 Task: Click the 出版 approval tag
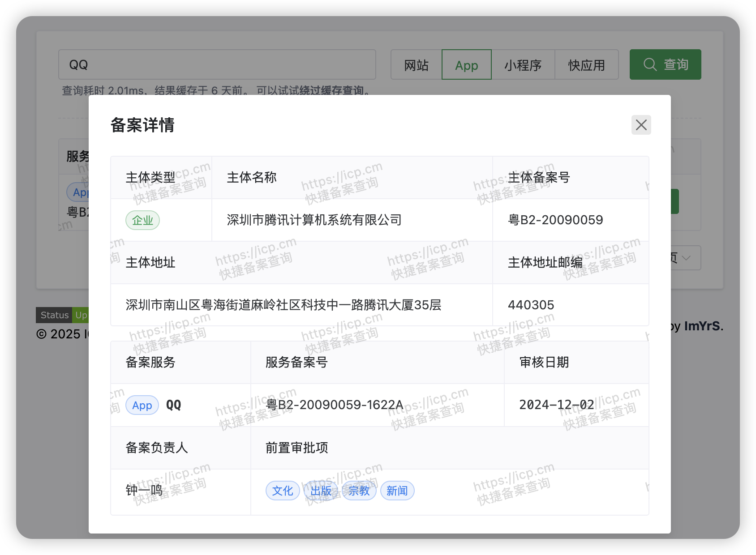(321, 491)
